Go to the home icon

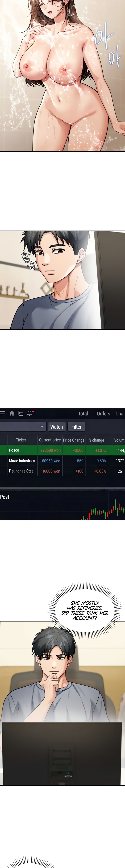pyautogui.click(x=12, y=413)
